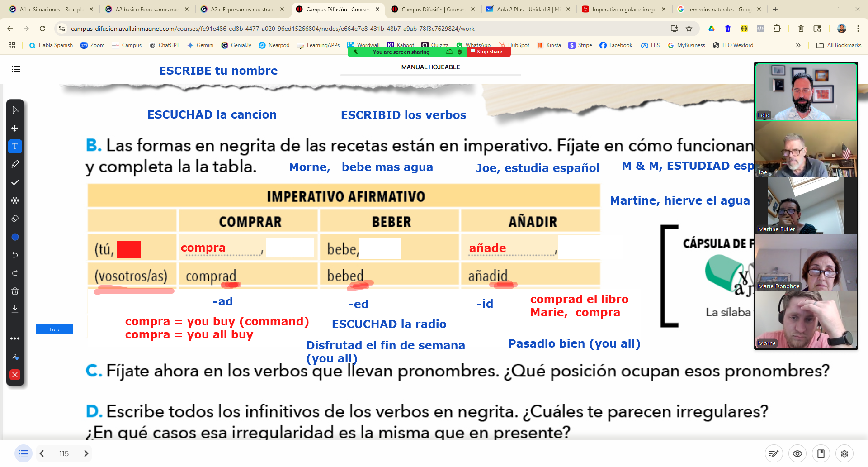Click the Chrome profile avatar

tap(842, 29)
